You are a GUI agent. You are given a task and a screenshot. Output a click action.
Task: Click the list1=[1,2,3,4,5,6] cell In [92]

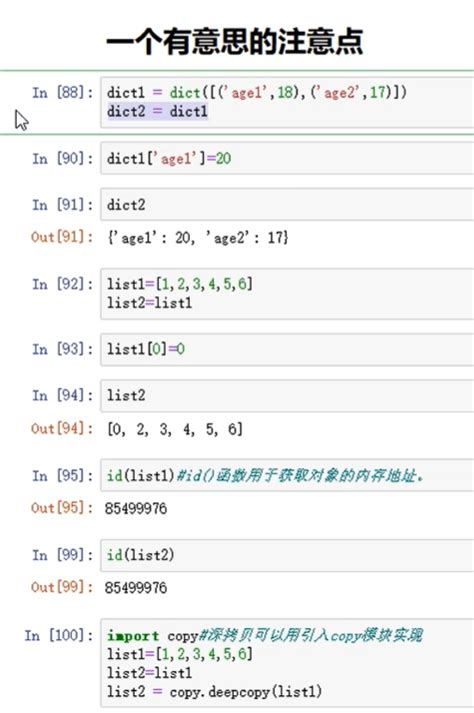pos(287,294)
